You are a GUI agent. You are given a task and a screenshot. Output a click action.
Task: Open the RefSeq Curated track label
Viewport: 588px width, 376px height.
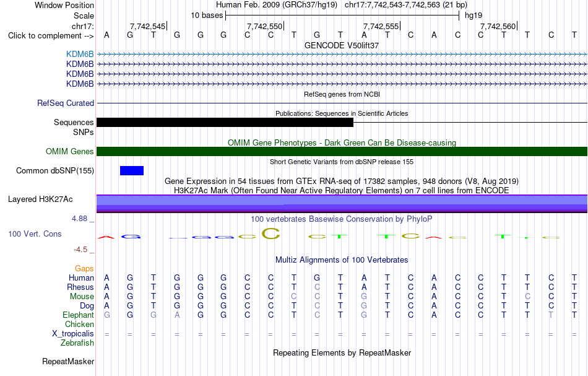[x=66, y=103]
